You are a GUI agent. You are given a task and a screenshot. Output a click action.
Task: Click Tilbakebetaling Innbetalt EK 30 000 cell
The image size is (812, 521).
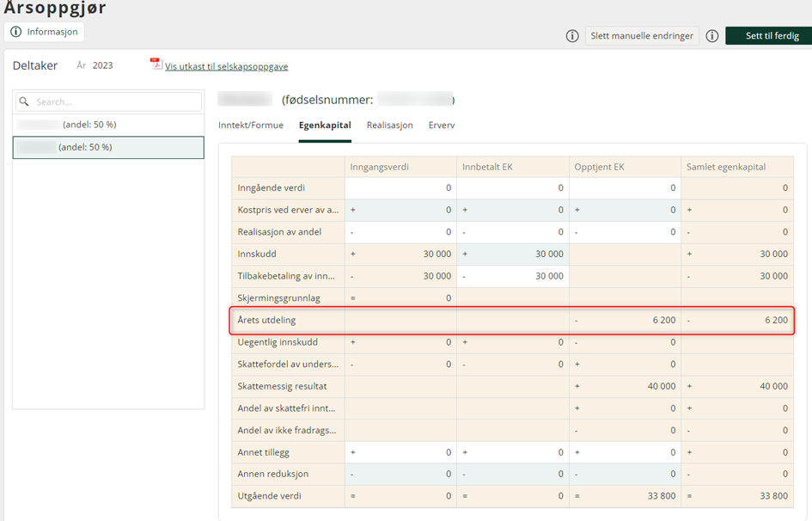click(x=513, y=276)
